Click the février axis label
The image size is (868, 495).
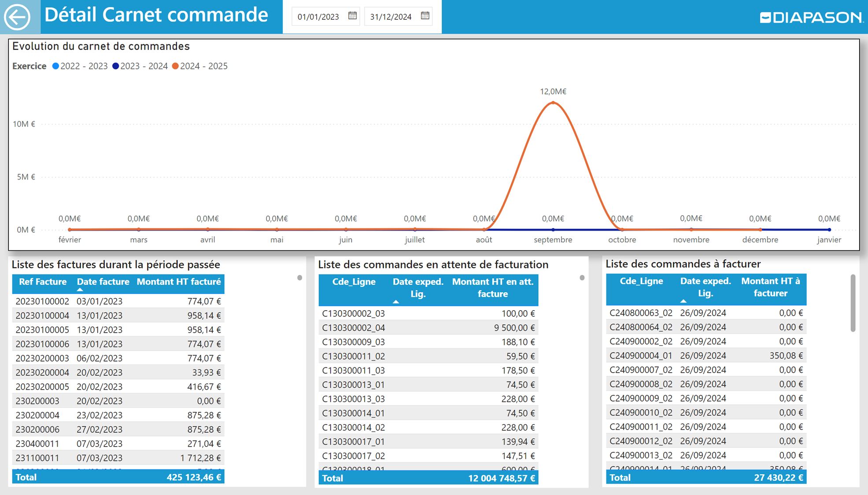pos(70,240)
